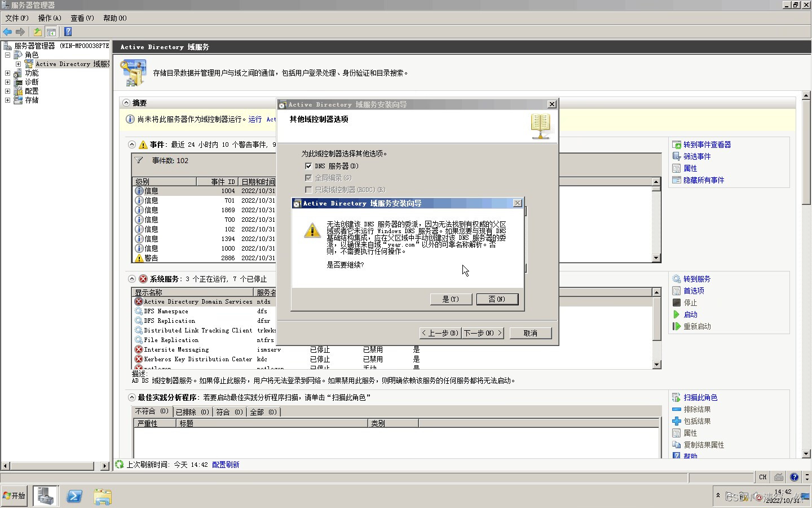Expand the 功能 tree node
This screenshot has width=812, height=508.
pos(8,73)
